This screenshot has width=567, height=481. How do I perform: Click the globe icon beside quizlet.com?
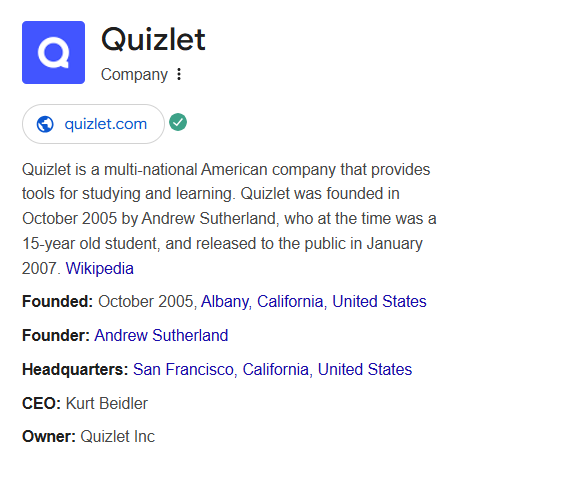click(x=45, y=124)
